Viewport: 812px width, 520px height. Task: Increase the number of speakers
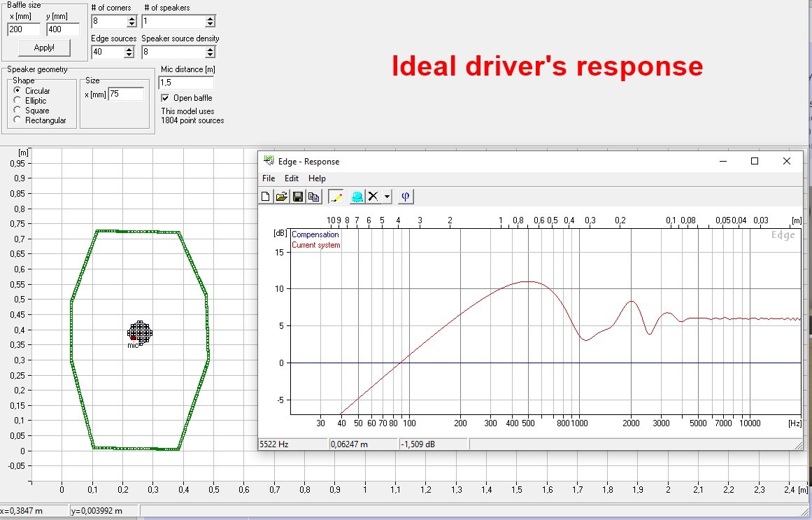pyautogui.click(x=210, y=18)
